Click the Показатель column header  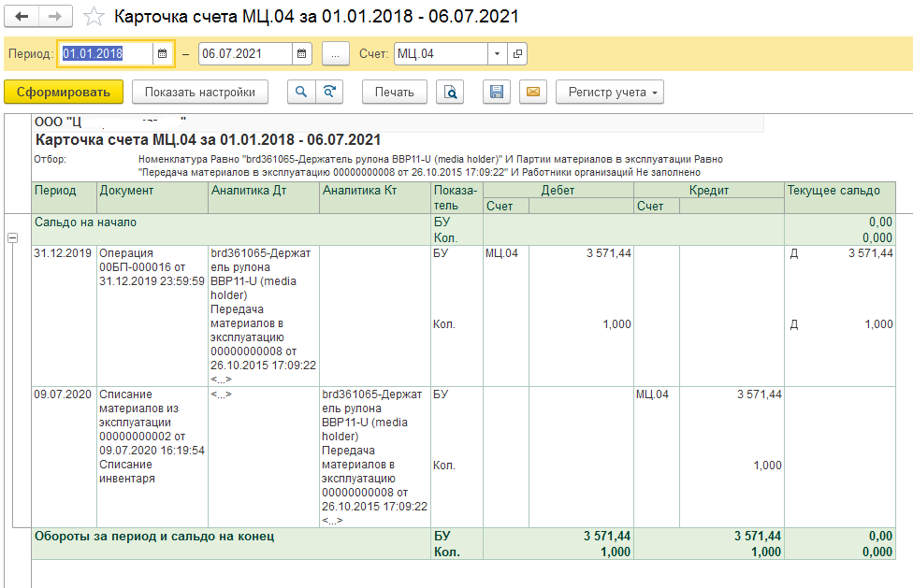click(x=456, y=198)
